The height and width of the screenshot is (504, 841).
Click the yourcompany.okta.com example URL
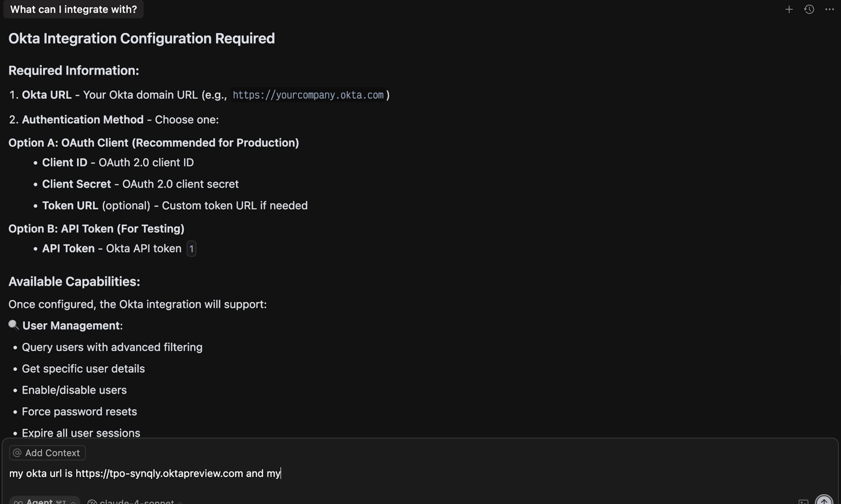coord(308,95)
